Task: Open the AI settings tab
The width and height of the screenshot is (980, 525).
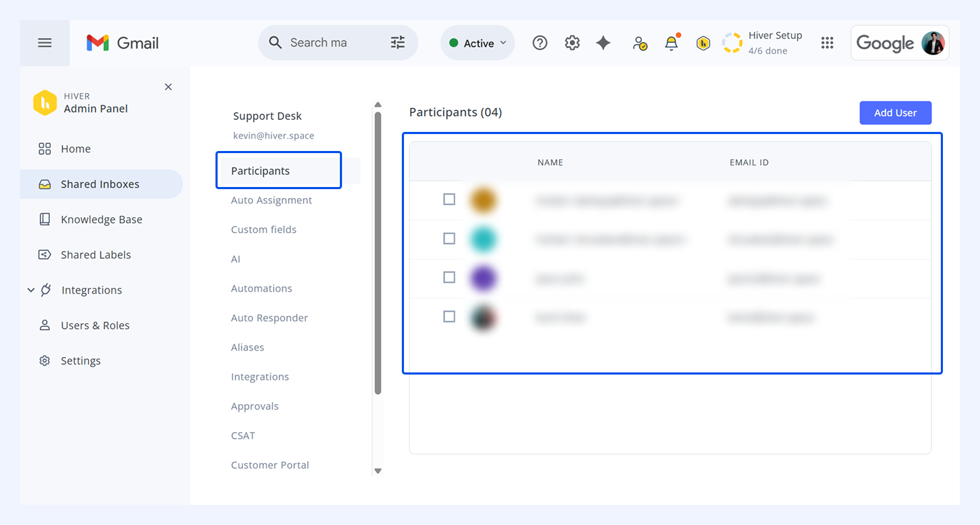Action: (x=236, y=259)
